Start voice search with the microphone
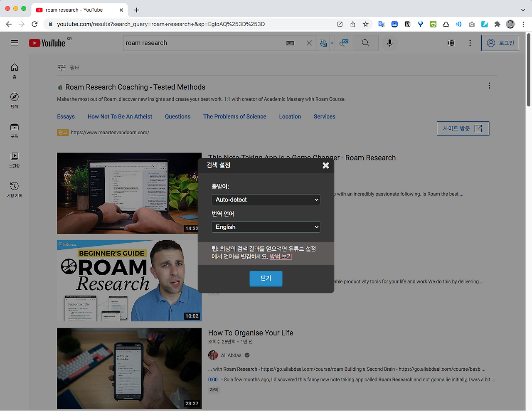The width and height of the screenshot is (532, 419). pyautogui.click(x=390, y=43)
